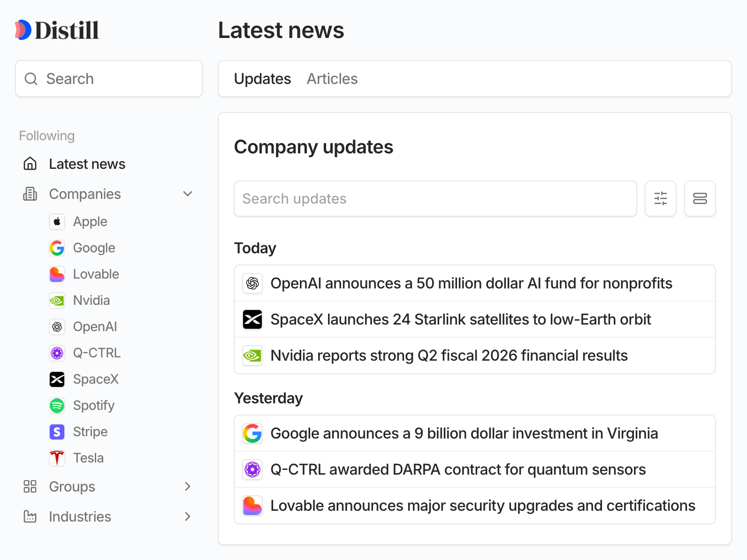Click the Search updates field

coord(435,199)
